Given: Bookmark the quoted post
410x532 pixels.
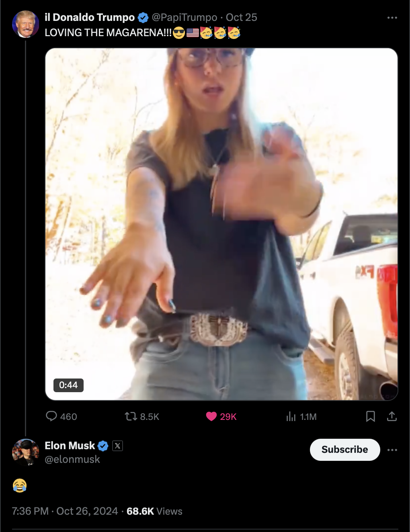Looking at the screenshot, I should coord(371,416).
